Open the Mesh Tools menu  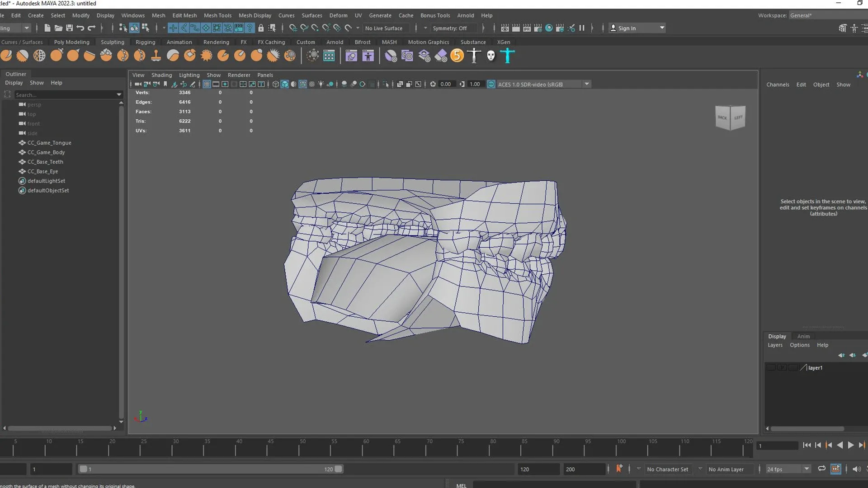(217, 15)
